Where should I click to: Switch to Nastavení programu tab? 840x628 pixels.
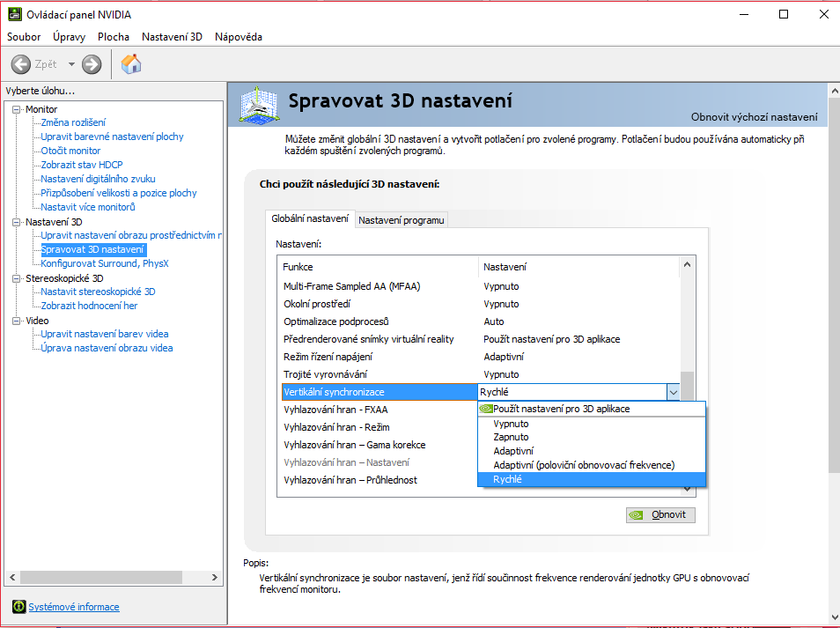[x=402, y=219]
